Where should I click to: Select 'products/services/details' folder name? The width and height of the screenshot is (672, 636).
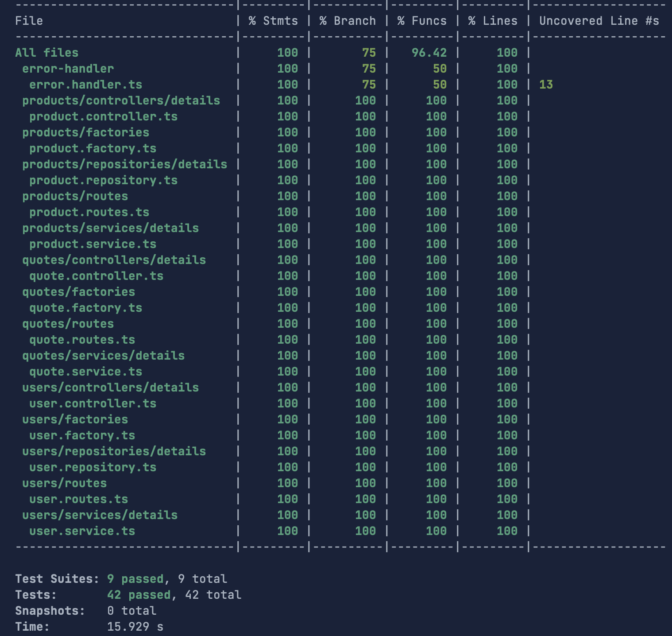110,228
